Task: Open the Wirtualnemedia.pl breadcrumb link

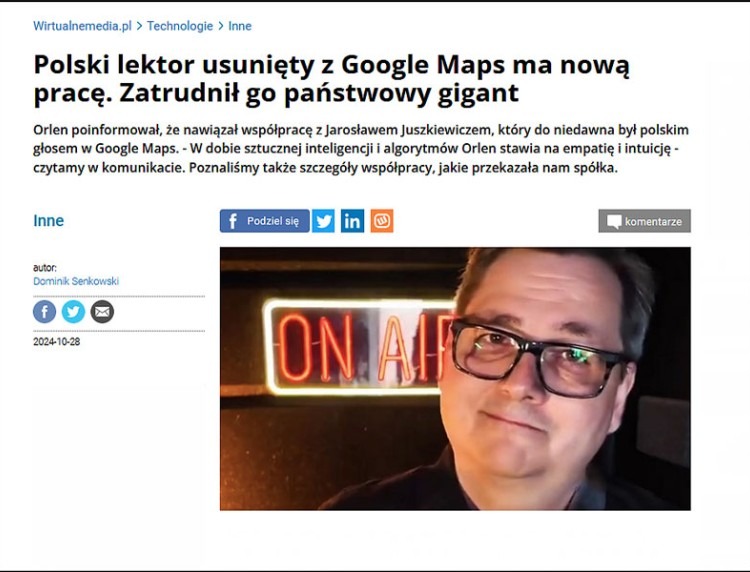Action: 82,26
